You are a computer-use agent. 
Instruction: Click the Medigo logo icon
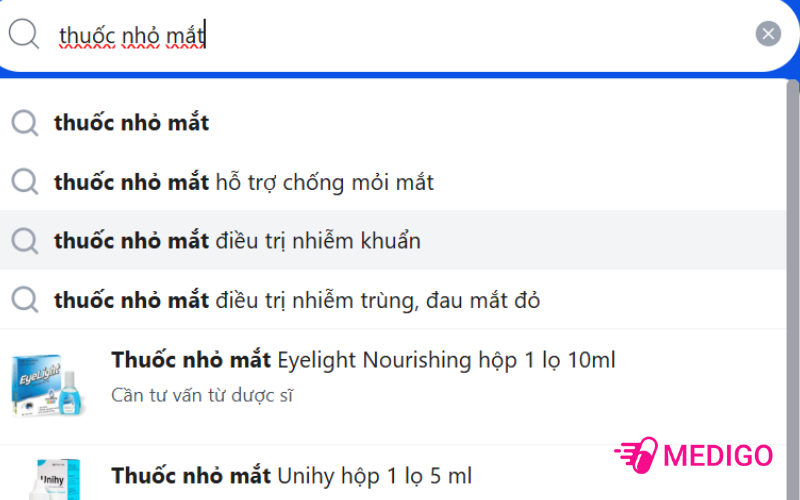tap(636, 455)
